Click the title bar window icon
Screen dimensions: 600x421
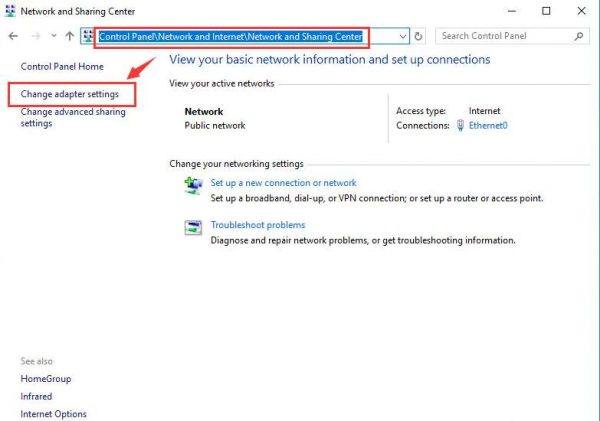pyautogui.click(x=10, y=11)
